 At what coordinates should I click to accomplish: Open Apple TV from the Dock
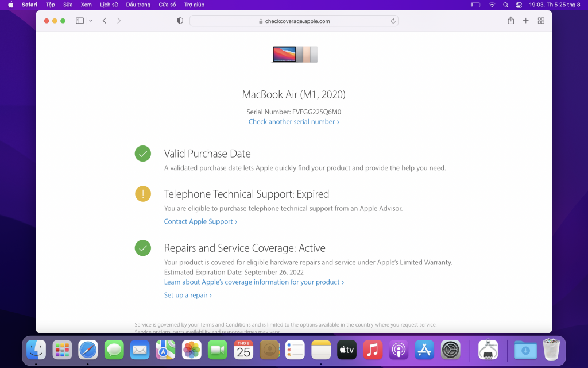[347, 350]
